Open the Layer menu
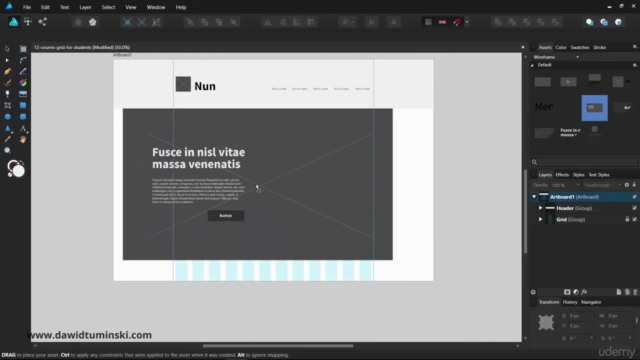Viewport: 640px width, 360px height. (85, 7)
